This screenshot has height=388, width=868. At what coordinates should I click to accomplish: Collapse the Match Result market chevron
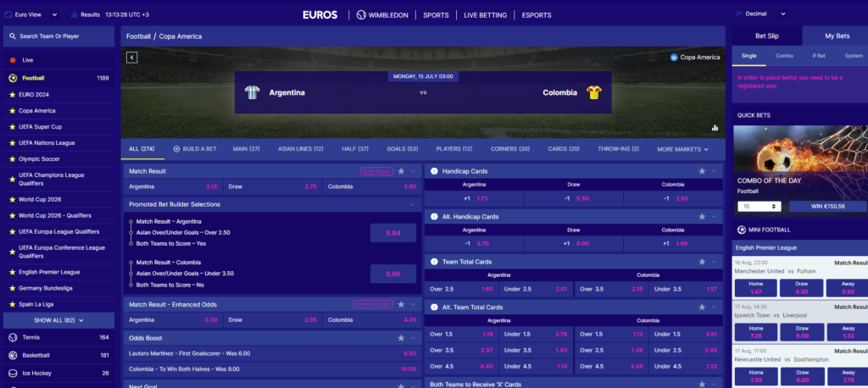click(x=413, y=172)
